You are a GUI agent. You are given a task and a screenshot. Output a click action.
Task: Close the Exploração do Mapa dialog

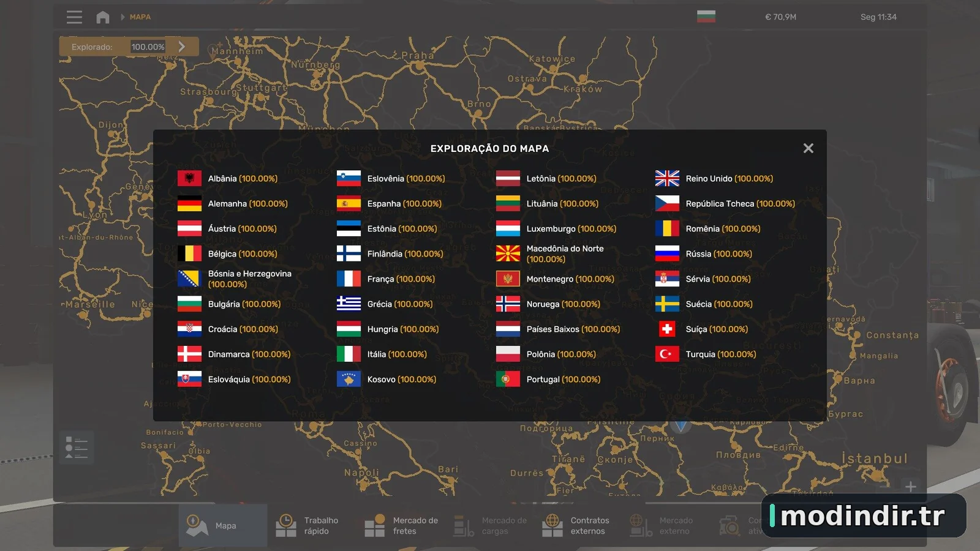(809, 148)
